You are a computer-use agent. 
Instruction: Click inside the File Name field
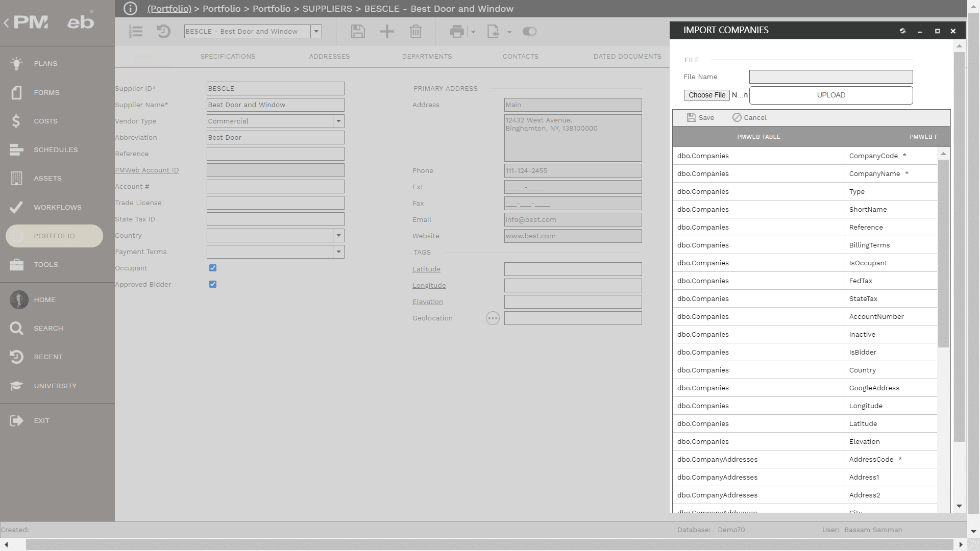click(830, 77)
